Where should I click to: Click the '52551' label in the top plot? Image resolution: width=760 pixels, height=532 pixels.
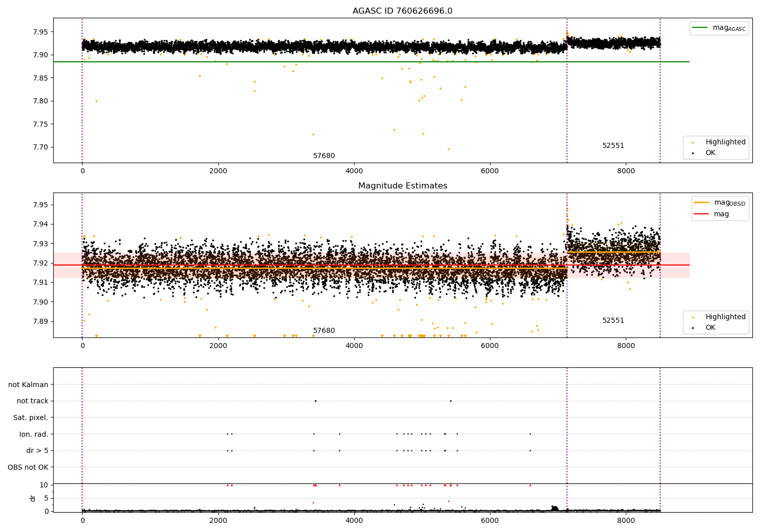click(613, 146)
